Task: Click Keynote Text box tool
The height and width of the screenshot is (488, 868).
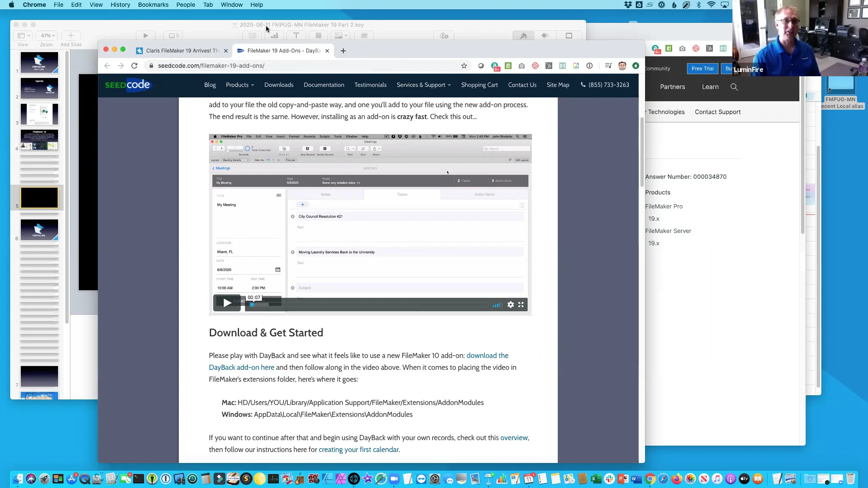Action: [x=296, y=36]
